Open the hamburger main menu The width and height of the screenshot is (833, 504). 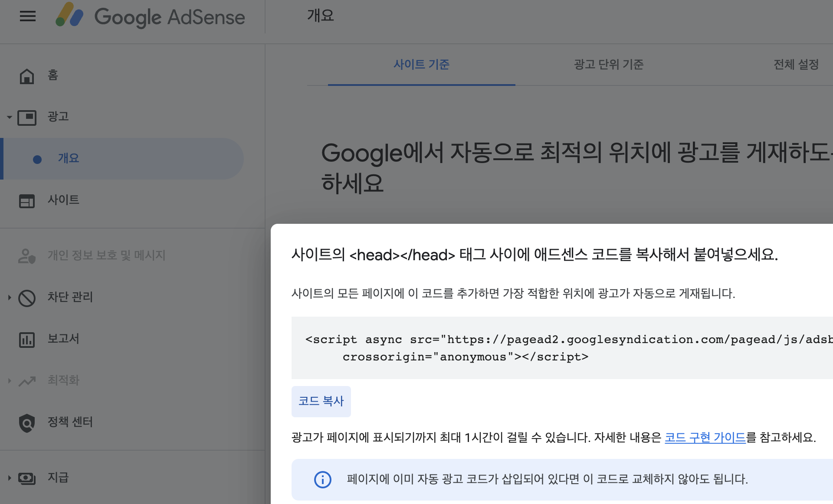point(28,16)
